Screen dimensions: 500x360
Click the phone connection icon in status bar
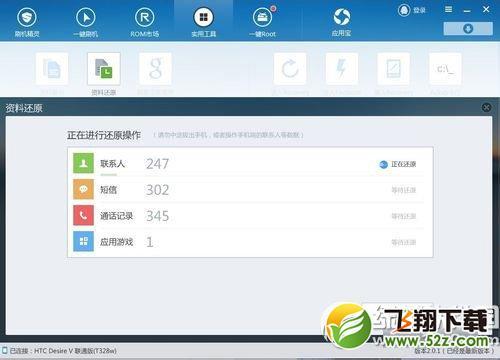tap(5, 350)
